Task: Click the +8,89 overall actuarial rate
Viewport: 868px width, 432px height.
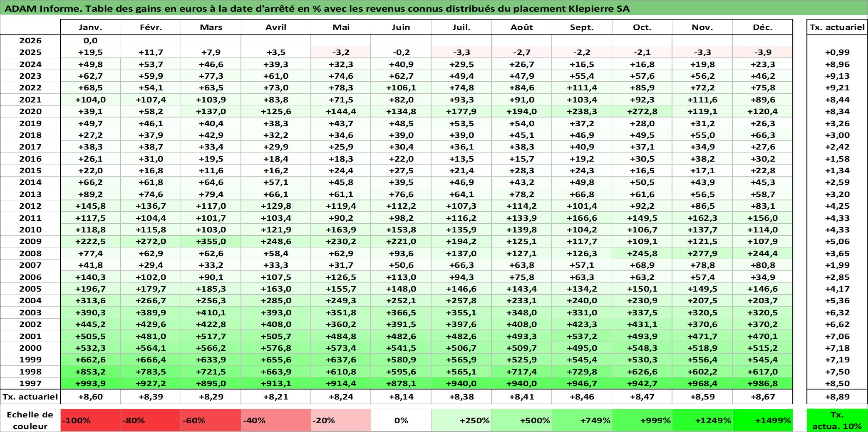Action: [837, 397]
